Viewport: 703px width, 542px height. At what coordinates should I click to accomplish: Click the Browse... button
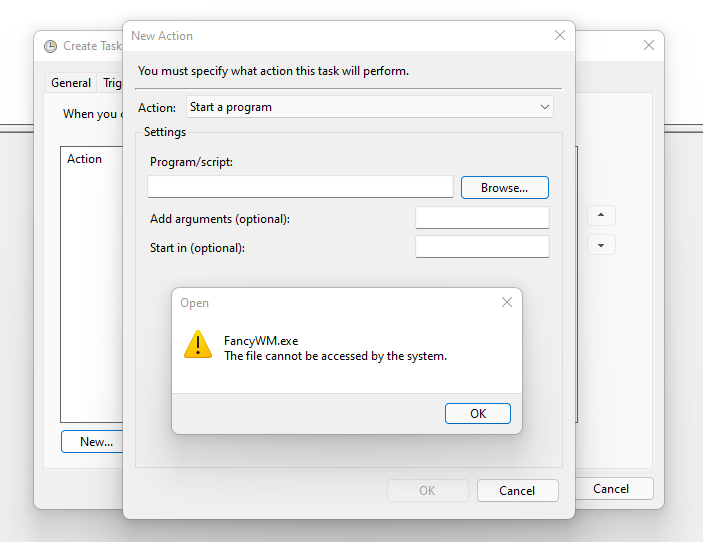[x=504, y=187]
